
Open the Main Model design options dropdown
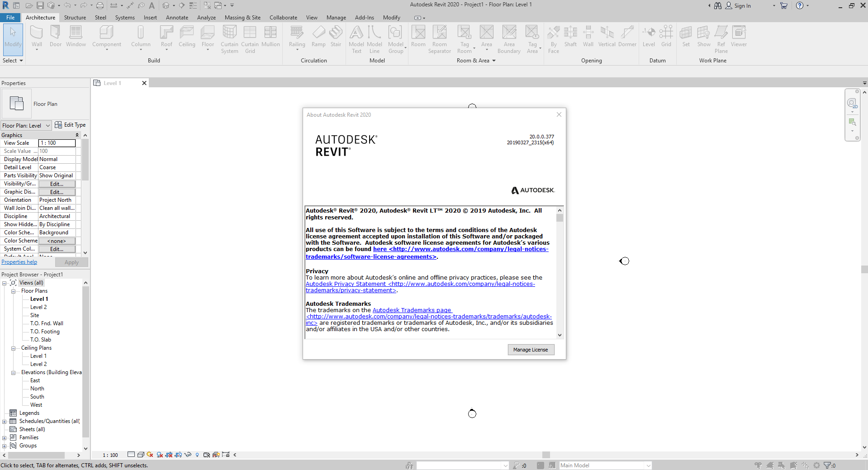pyautogui.click(x=606, y=465)
